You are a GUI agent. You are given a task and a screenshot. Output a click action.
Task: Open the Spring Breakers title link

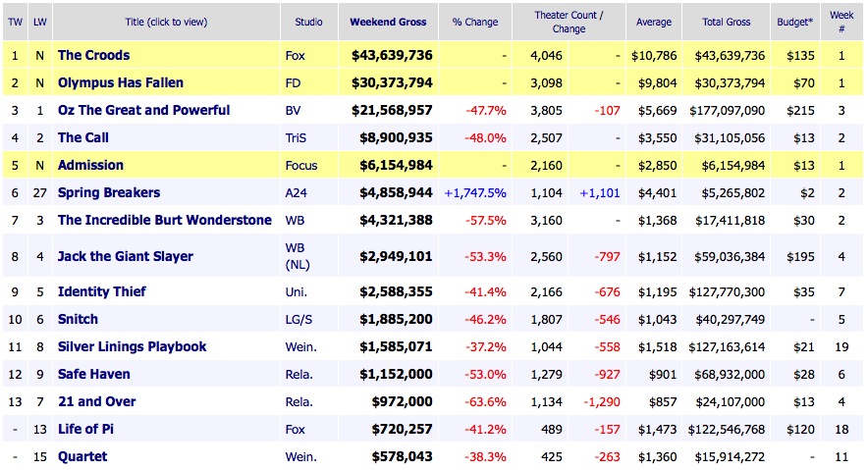click(108, 192)
